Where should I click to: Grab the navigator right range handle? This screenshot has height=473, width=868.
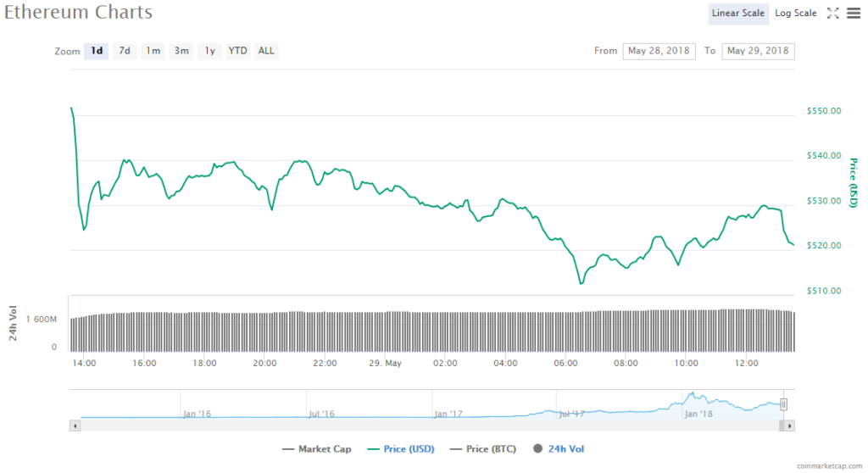point(783,405)
